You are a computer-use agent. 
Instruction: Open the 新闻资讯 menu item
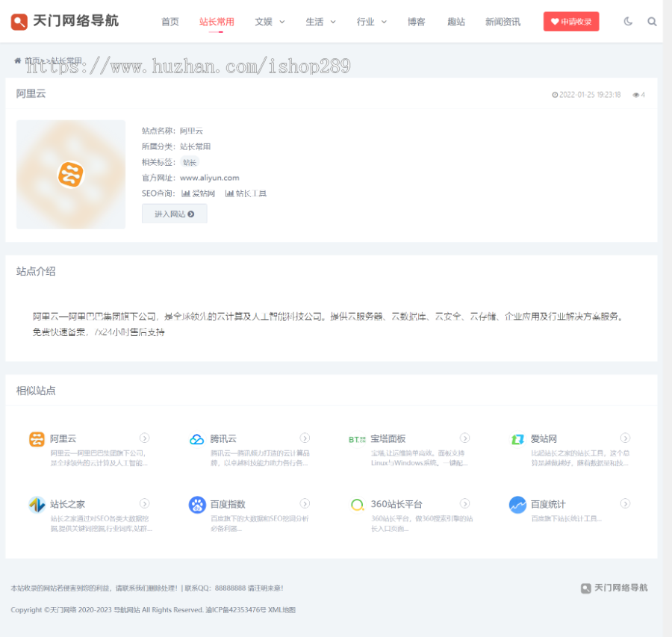pos(503,22)
